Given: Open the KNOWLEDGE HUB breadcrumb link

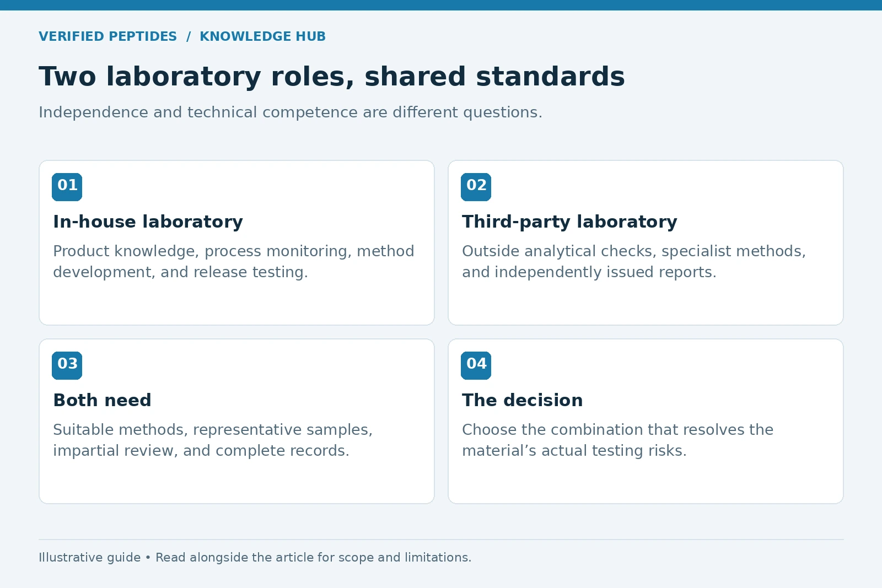Looking at the screenshot, I should click(x=262, y=36).
